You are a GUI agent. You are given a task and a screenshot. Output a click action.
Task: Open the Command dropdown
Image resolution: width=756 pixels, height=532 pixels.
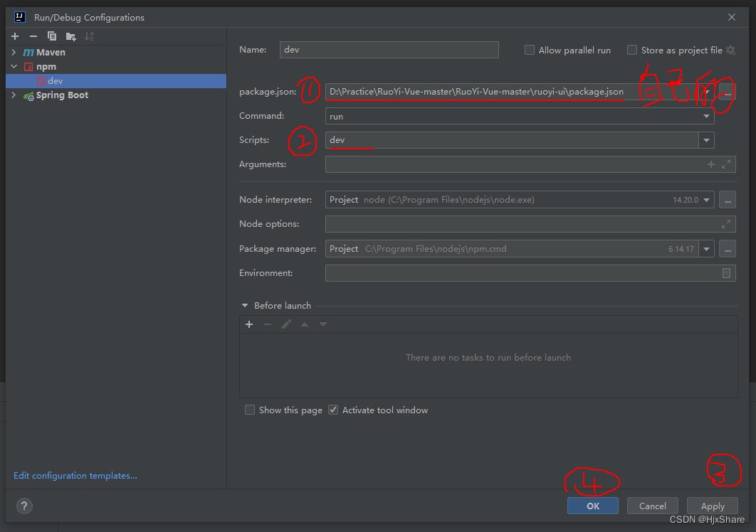coord(705,116)
